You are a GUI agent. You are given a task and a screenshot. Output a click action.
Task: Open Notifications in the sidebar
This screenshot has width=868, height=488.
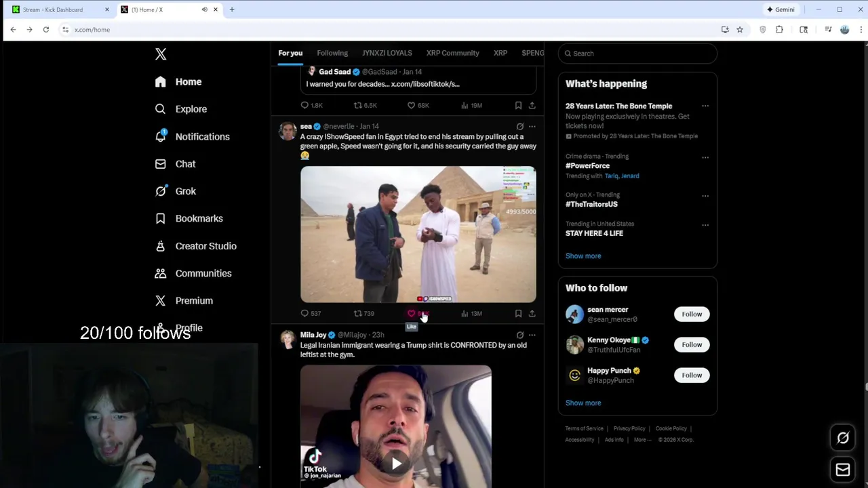pyautogui.click(x=192, y=137)
